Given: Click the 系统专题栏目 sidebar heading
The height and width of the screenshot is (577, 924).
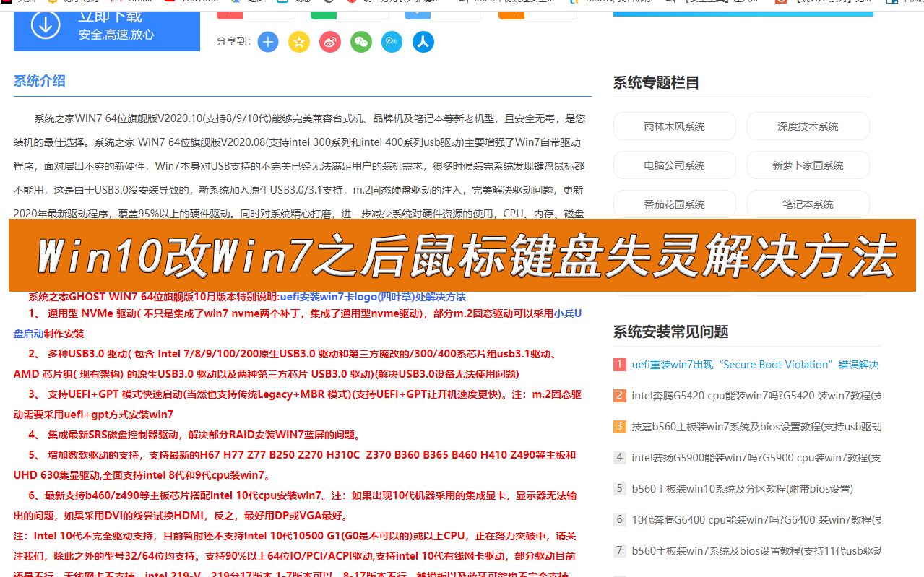Looking at the screenshot, I should [x=656, y=83].
